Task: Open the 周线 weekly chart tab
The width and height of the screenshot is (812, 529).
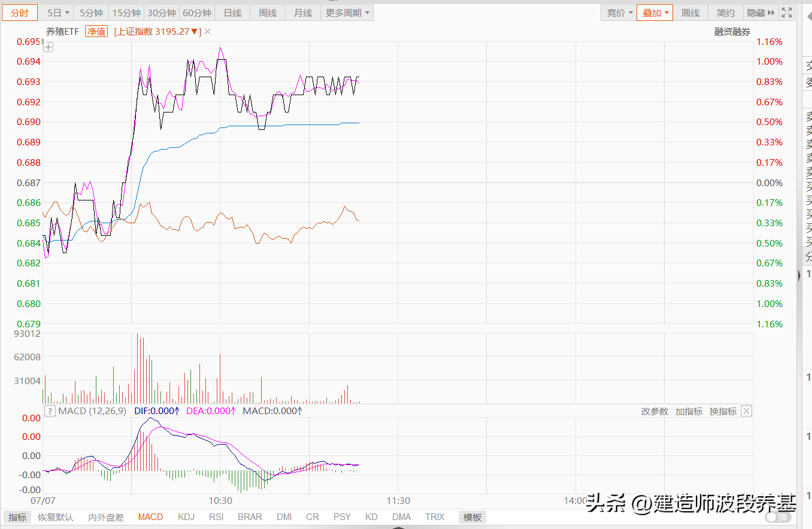Action: [x=268, y=13]
